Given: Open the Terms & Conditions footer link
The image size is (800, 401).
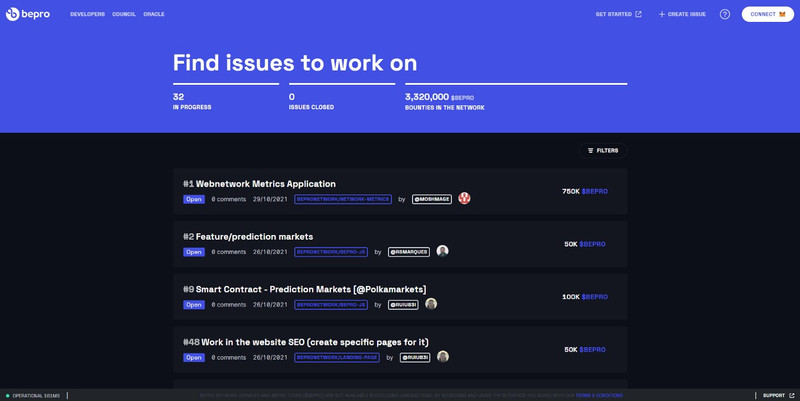Looking at the screenshot, I should (x=599, y=396).
